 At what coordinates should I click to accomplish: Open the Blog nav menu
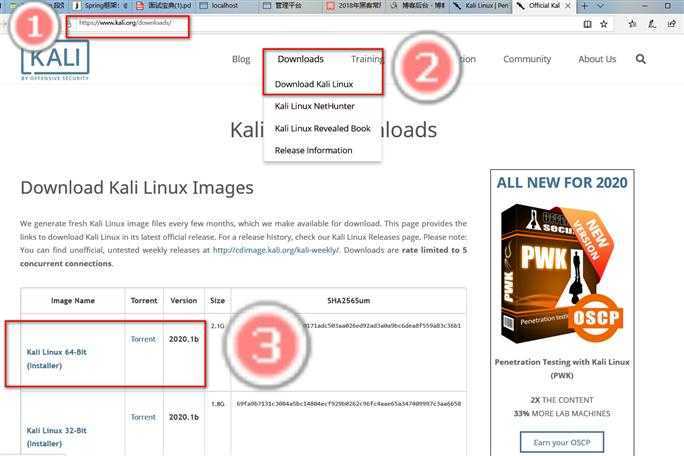(x=241, y=59)
